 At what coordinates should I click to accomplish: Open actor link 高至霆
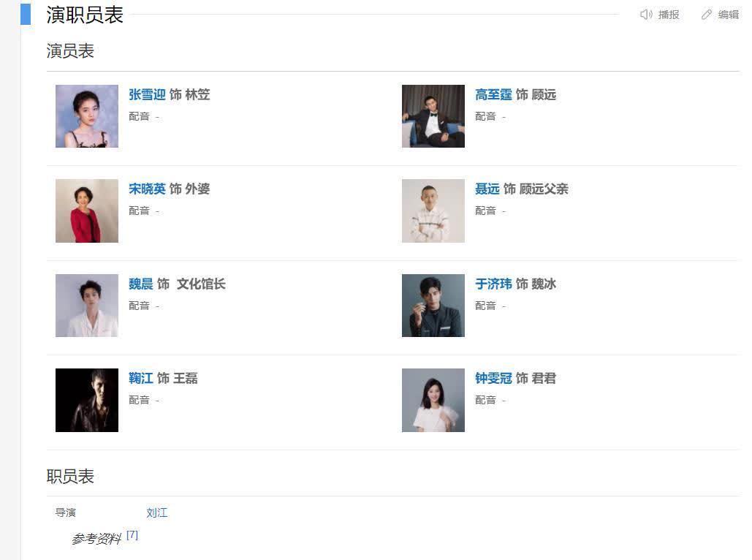point(493,95)
